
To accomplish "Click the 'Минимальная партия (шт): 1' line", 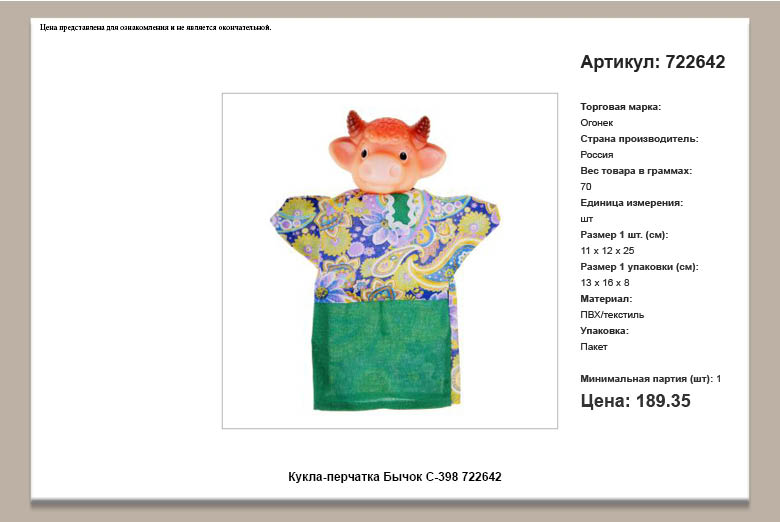I will click(650, 379).
